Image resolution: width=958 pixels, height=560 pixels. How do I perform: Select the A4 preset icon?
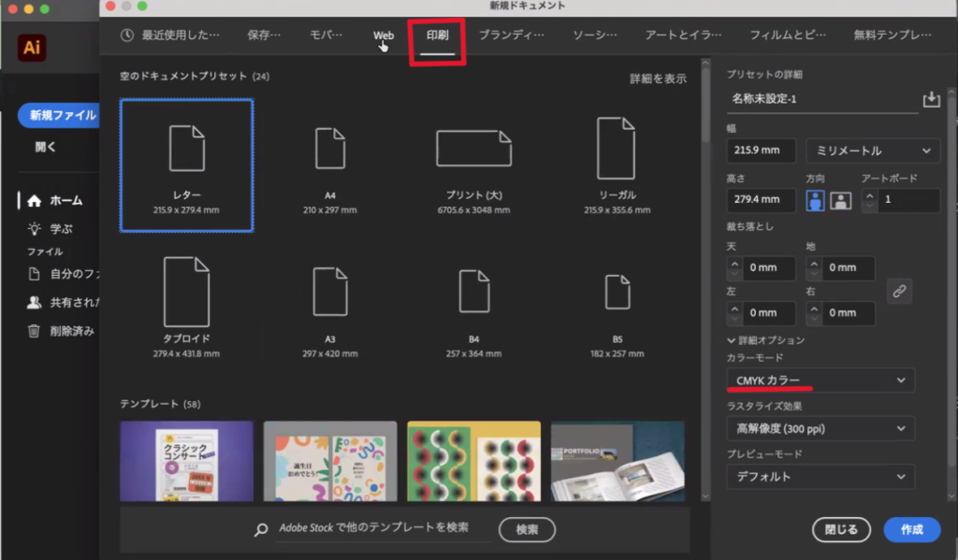coord(329,149)
